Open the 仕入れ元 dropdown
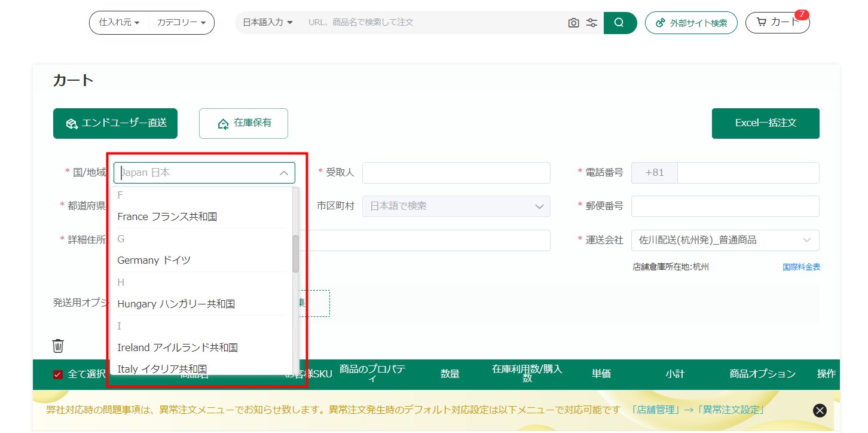The height and width of the screenshot is (433, 868). pyautogui.click(x=119, y=23)
